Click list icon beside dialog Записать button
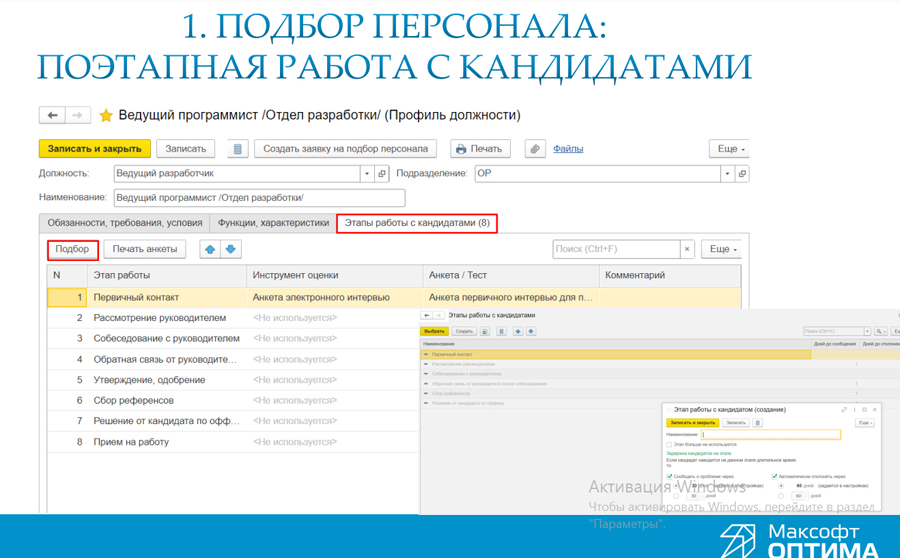This screenshot has height=558, width=900. tap(758, 423)
